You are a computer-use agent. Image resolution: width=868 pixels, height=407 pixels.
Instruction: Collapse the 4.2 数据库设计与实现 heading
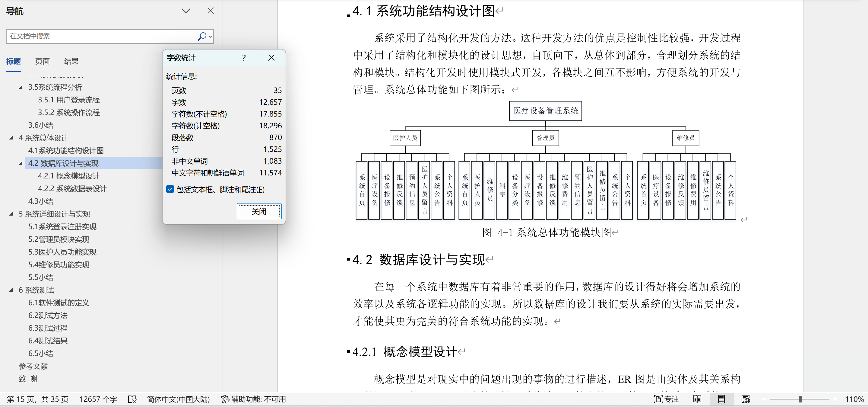pyautogui.click(x=21, y=163)
